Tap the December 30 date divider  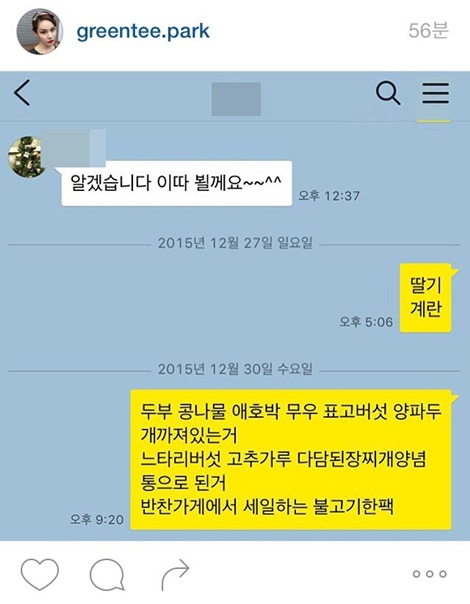point(235,369)
